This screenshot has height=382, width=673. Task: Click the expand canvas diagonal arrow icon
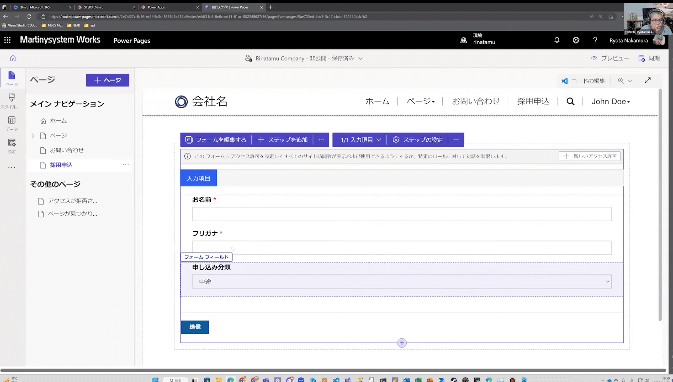click(648, 80)
